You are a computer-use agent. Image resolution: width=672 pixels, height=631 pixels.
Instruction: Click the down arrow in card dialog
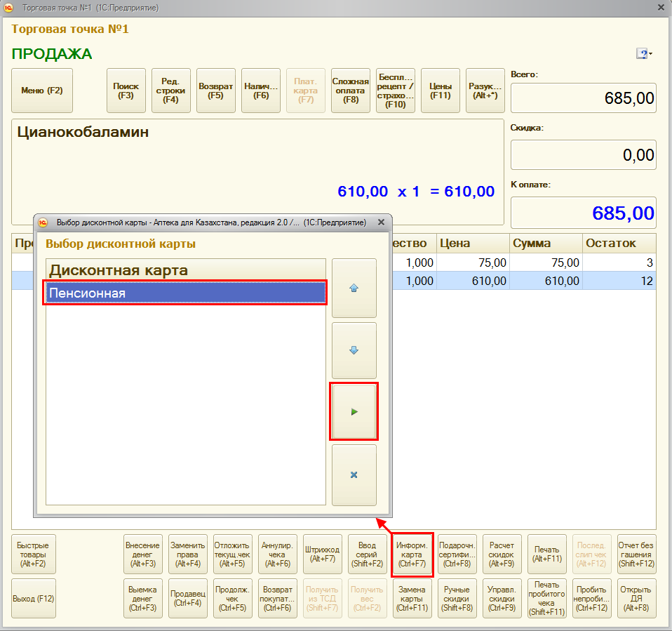coord(354,350)
